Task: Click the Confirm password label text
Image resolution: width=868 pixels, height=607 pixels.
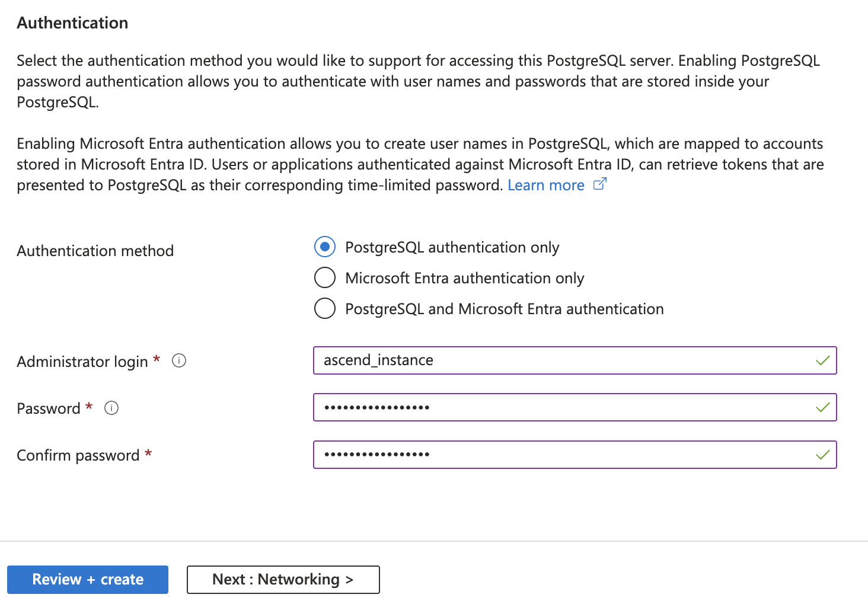Action: click(78, 455)
